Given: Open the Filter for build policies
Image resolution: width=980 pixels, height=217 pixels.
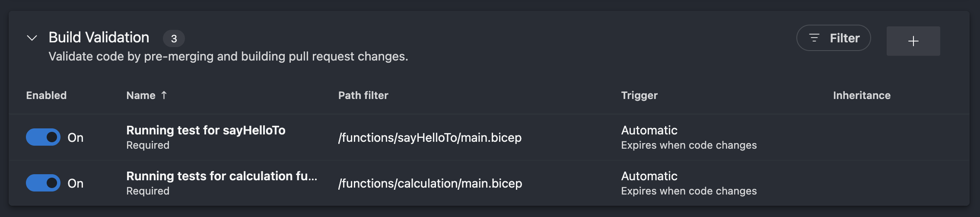Looking at the screenshot, I should [834, 38].
